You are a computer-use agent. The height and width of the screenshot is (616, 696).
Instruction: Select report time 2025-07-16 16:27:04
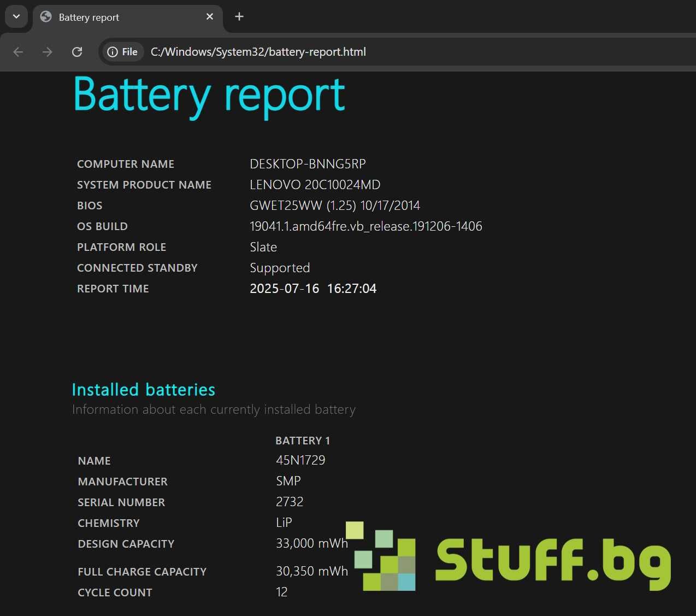click(313, 289)
